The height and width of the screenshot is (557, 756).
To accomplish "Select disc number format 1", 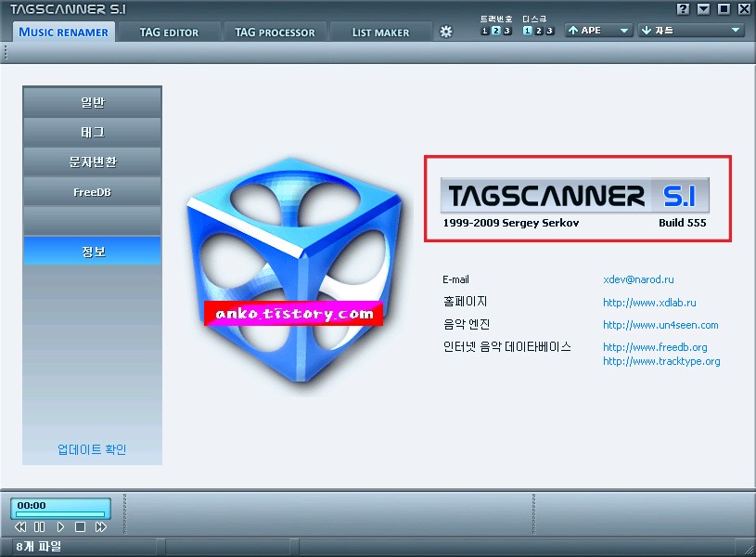I will (528, 31).
